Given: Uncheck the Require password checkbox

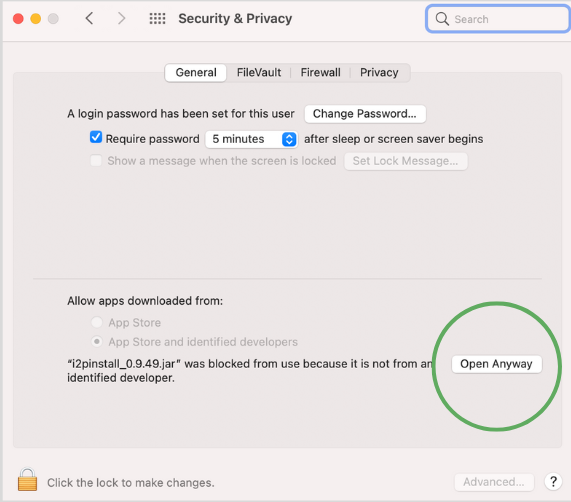Looking at the screenshot, I should tap(96, 138).
